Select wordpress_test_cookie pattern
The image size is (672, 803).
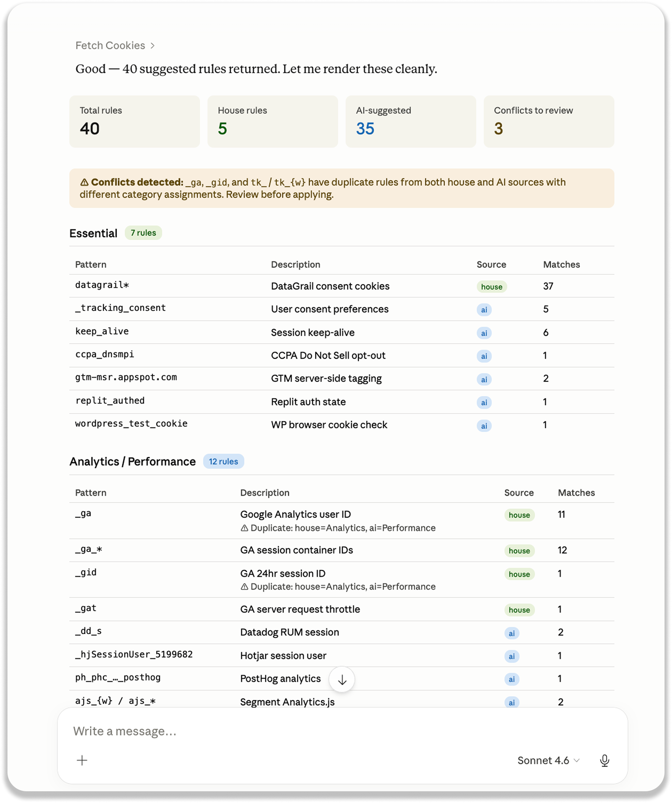132,424
